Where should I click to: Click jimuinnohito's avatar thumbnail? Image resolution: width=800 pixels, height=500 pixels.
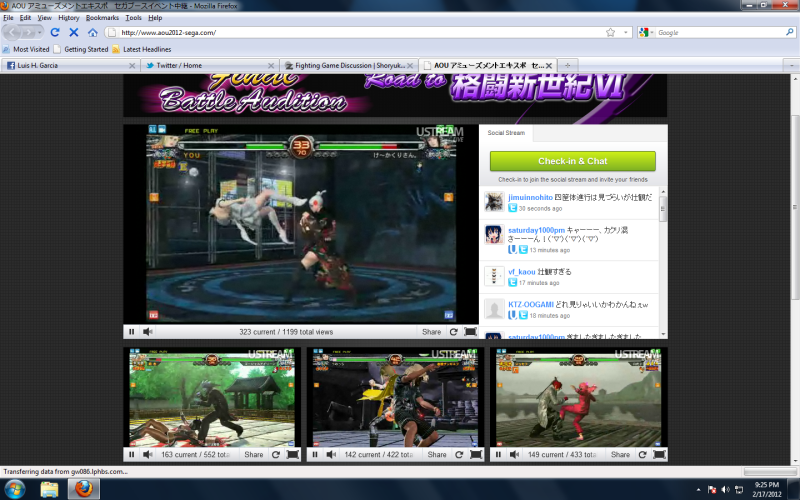494,202
